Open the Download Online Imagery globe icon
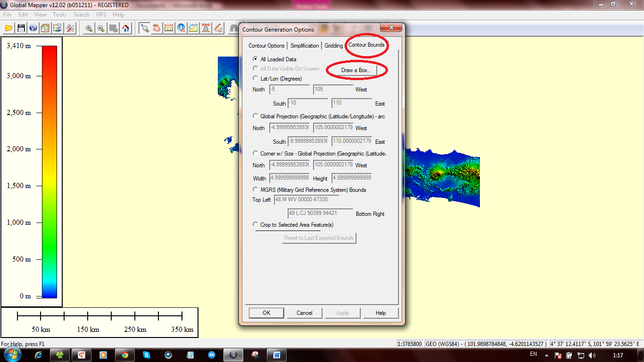644x362 pixels. tap(33, 28)
